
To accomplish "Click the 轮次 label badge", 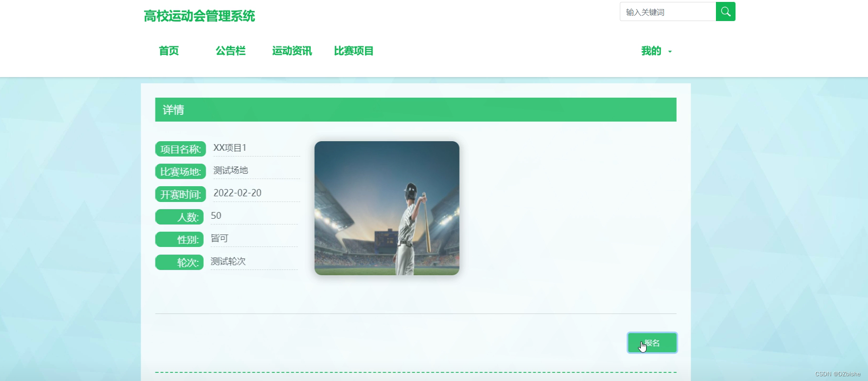I will point(179,262).
